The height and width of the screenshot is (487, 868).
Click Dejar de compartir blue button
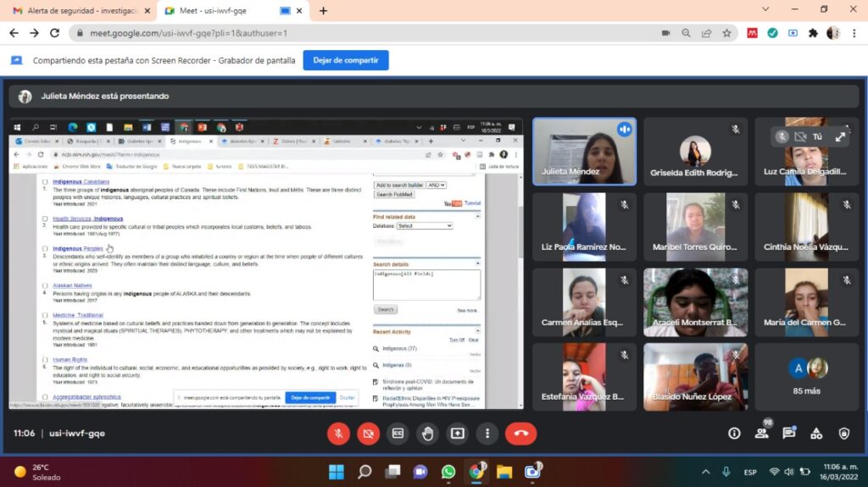[346, 60]
